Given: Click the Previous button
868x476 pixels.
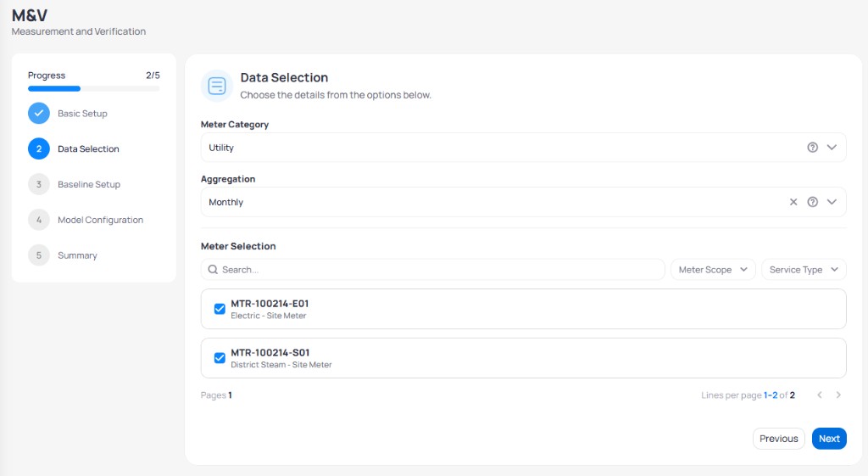Looking at the screenshot, I should tap(778, 439).
